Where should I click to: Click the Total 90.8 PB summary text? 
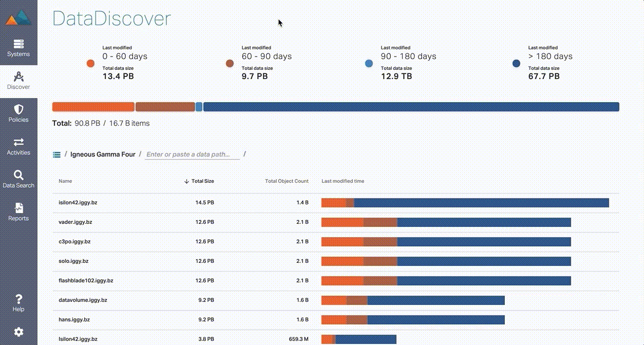(101, 123)
